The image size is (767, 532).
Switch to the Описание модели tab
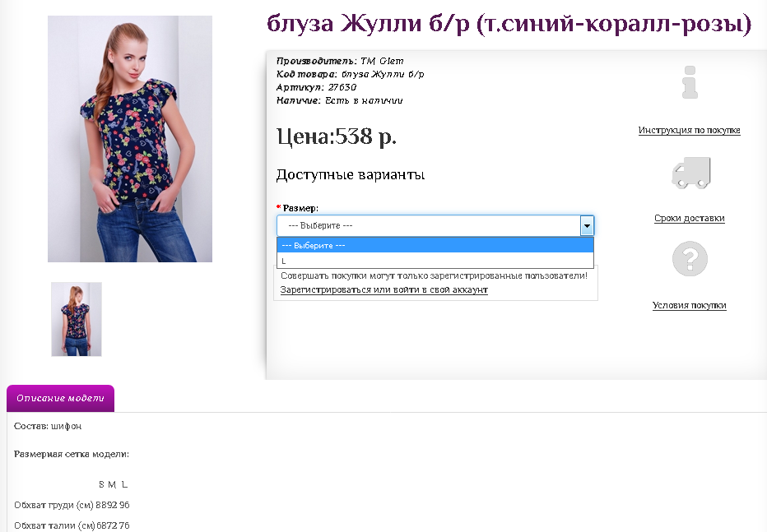[60, 398]
